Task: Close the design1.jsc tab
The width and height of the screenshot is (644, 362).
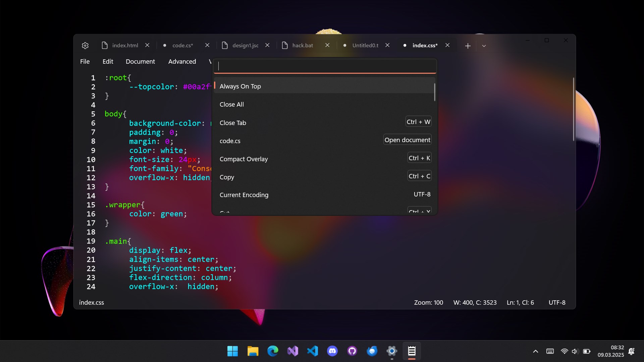Action: 267,45
